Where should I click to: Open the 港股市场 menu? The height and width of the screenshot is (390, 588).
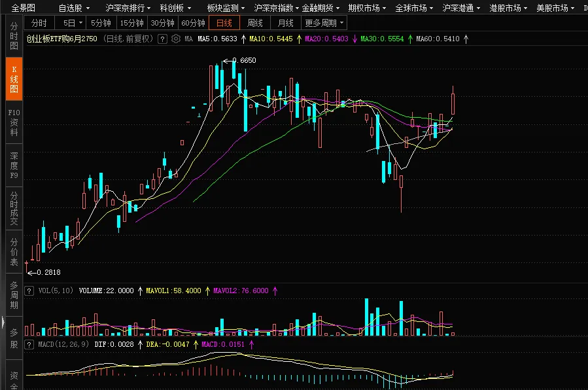coord(508,8)
